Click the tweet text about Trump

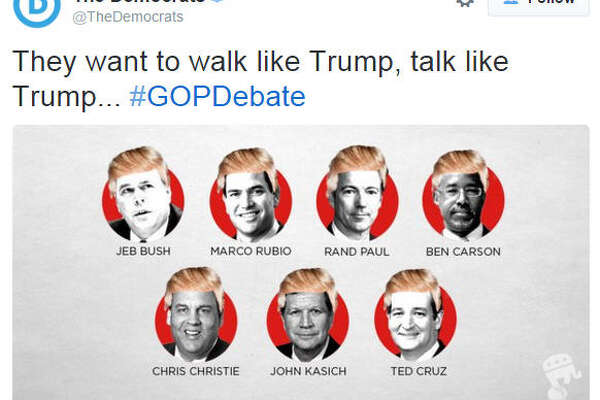pyautogui.click(x=260, y=79)
